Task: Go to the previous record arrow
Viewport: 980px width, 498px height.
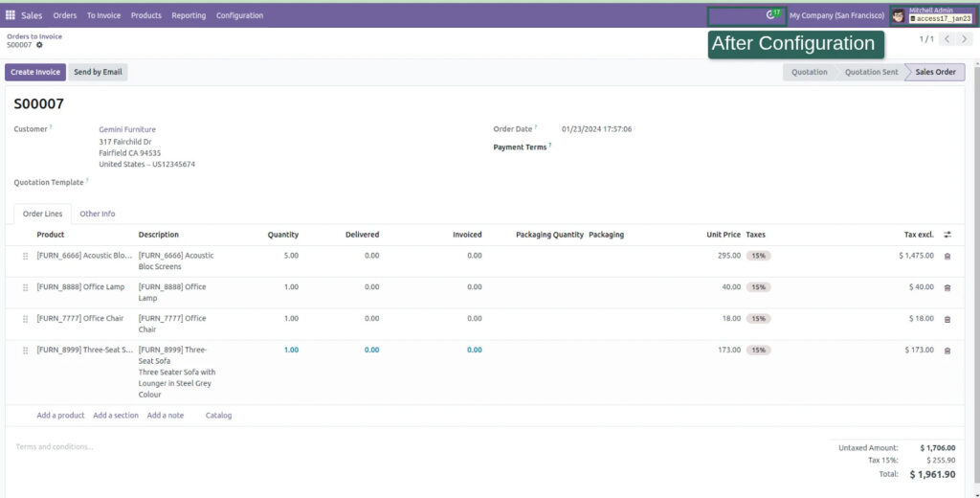Action: coord(947,39)
